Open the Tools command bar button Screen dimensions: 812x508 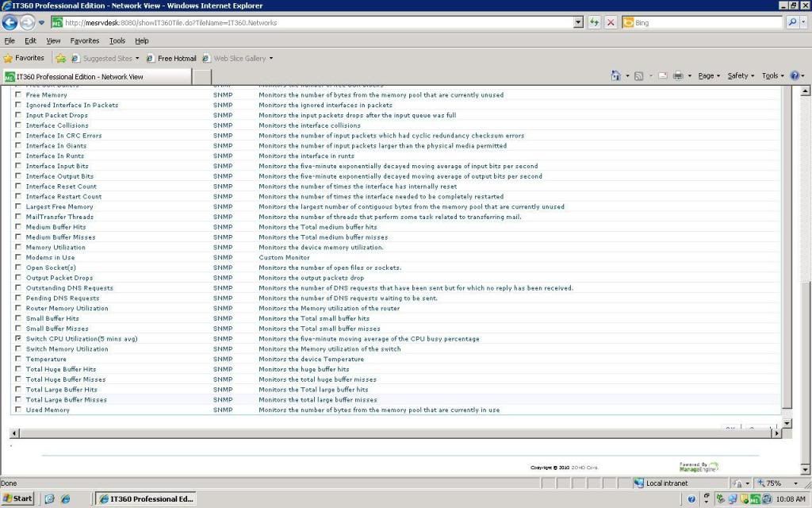pos(772,75)
